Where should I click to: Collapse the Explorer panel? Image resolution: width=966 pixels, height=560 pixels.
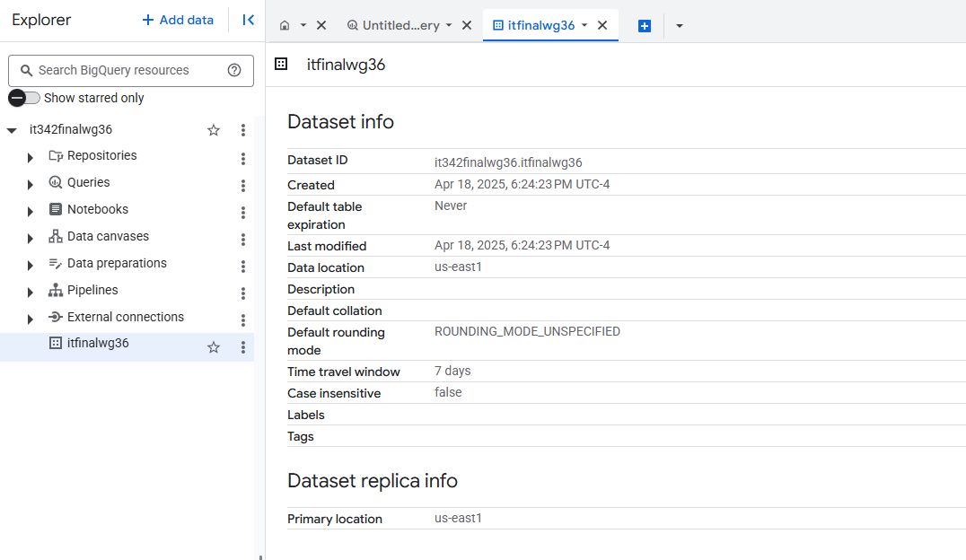click(x=249, y=20)
